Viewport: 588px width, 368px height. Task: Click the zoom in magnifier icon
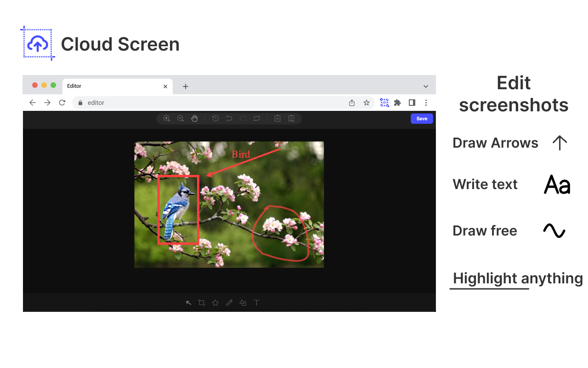(167, 119)
